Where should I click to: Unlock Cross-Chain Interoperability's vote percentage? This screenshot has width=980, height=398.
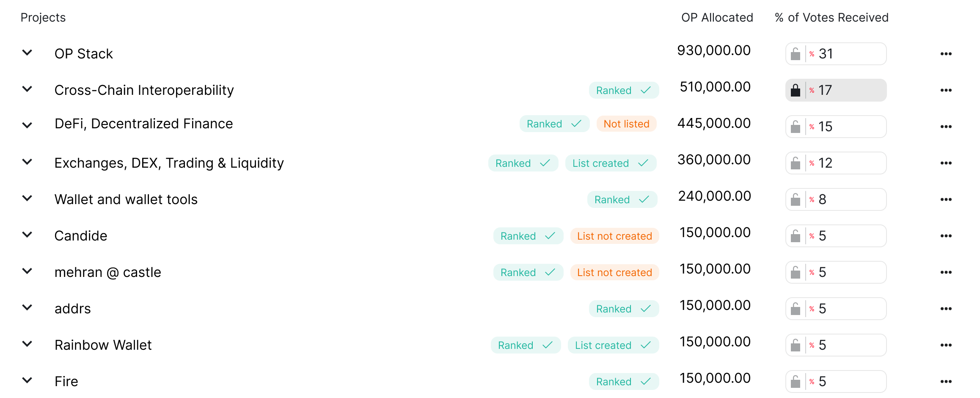point(796,90)
